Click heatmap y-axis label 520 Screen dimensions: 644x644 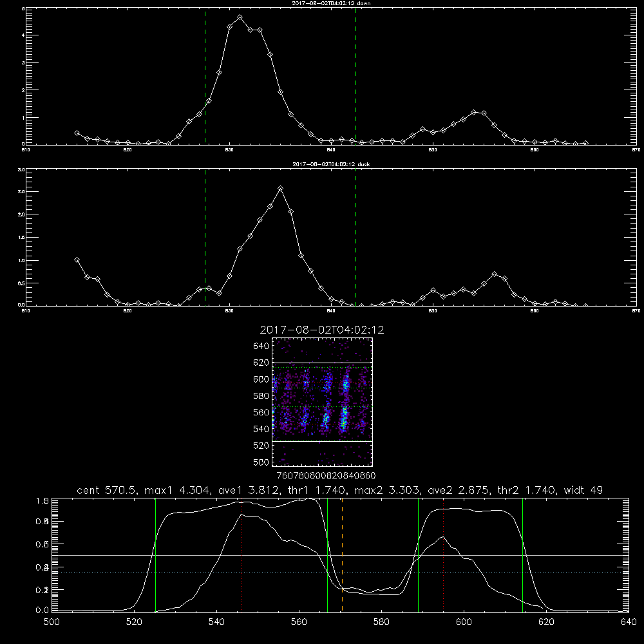coord(261,446)
